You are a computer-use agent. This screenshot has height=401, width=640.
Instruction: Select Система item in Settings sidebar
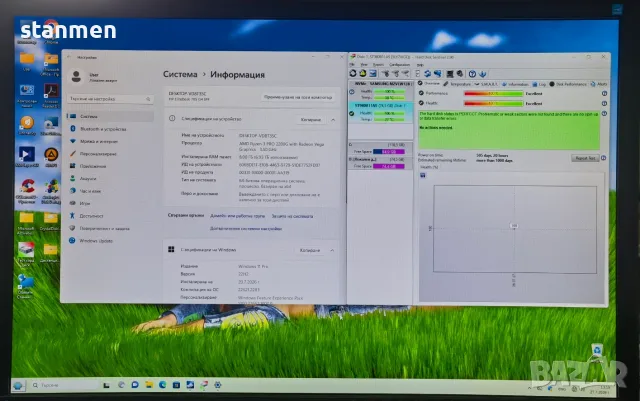[x=110, y=116]
